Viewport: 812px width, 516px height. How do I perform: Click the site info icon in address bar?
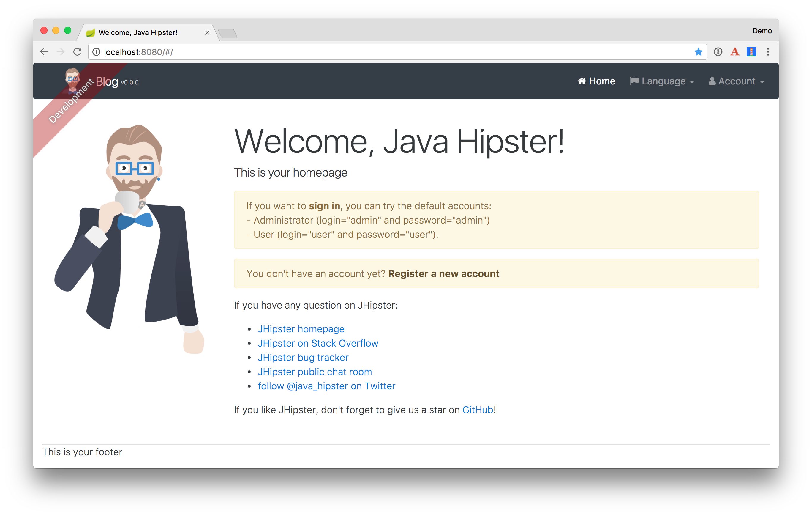[x=97, y=52]
